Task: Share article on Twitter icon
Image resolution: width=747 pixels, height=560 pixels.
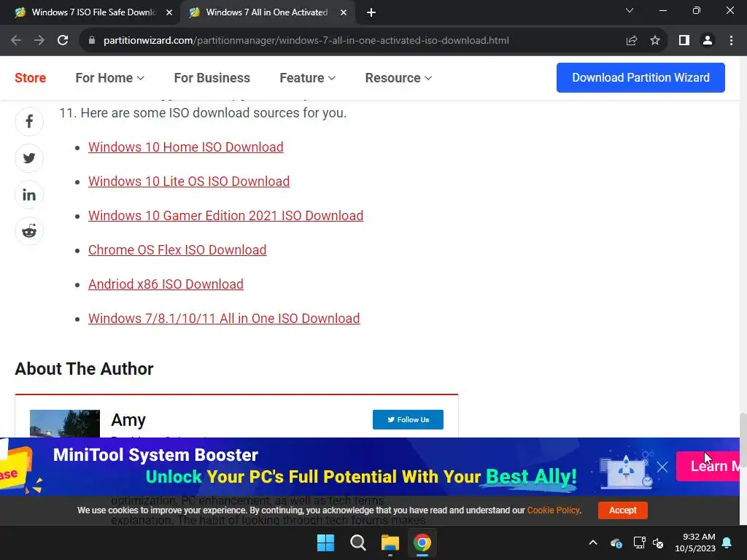Action: (x=29, y=158)
